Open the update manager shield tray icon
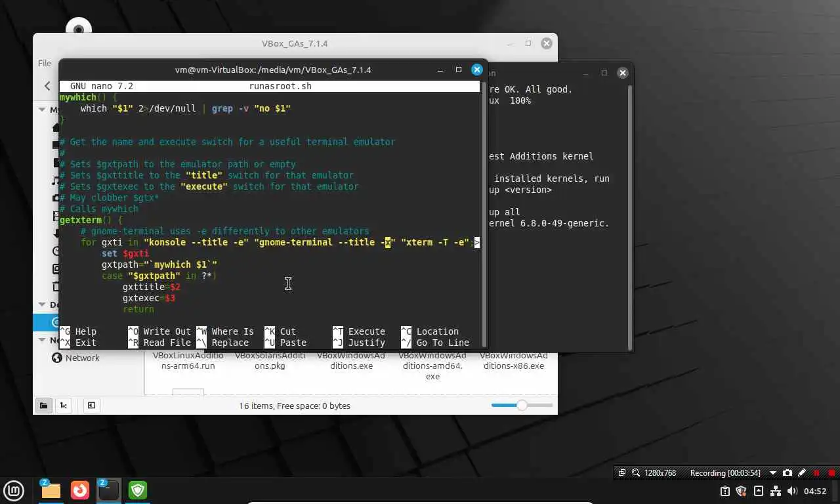The image size is (840, 504). point(742,491)
